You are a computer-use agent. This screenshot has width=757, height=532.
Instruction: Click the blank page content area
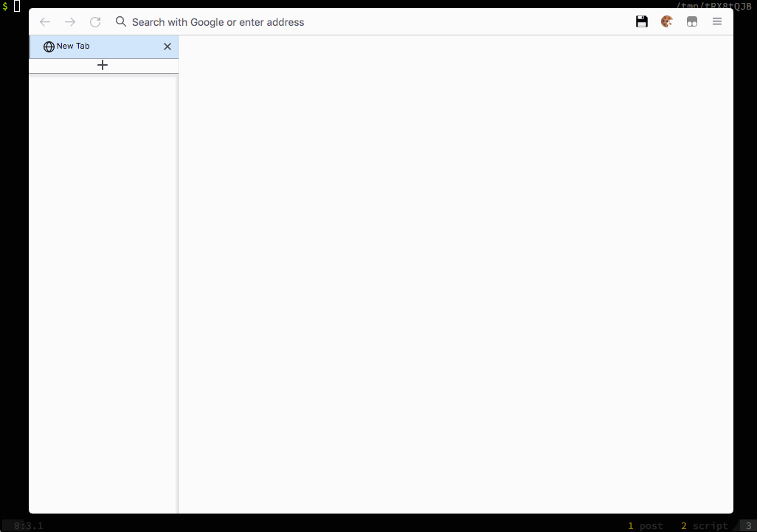(x=455, y=273)
